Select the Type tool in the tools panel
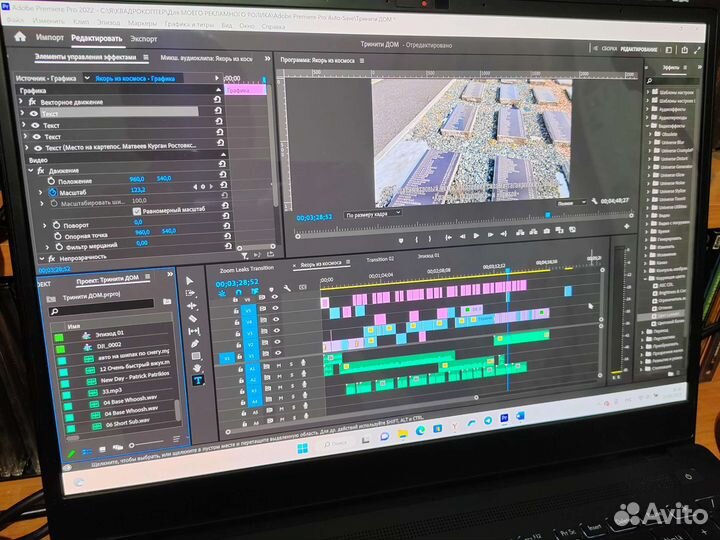Viewport: 720px width, 540px height. pyautogui.click(x=197, y=380)
